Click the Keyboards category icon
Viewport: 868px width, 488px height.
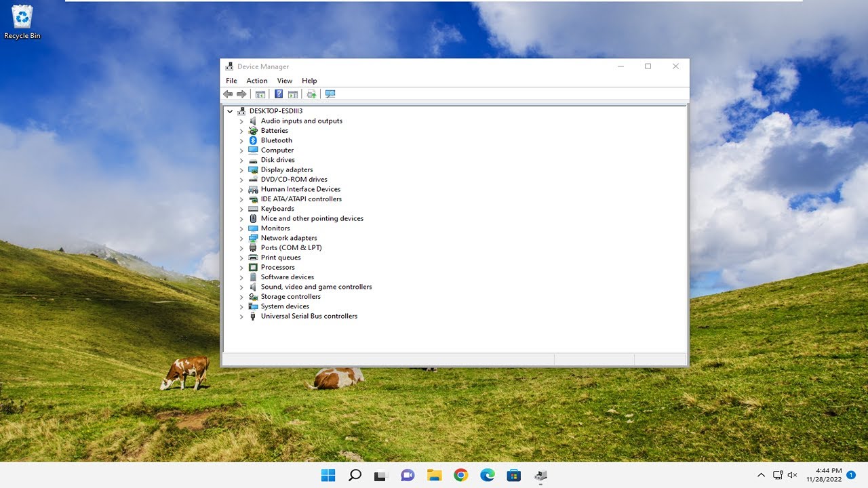coord(253,209)
